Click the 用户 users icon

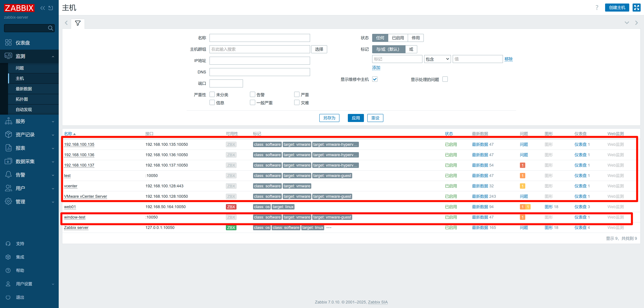8,188
